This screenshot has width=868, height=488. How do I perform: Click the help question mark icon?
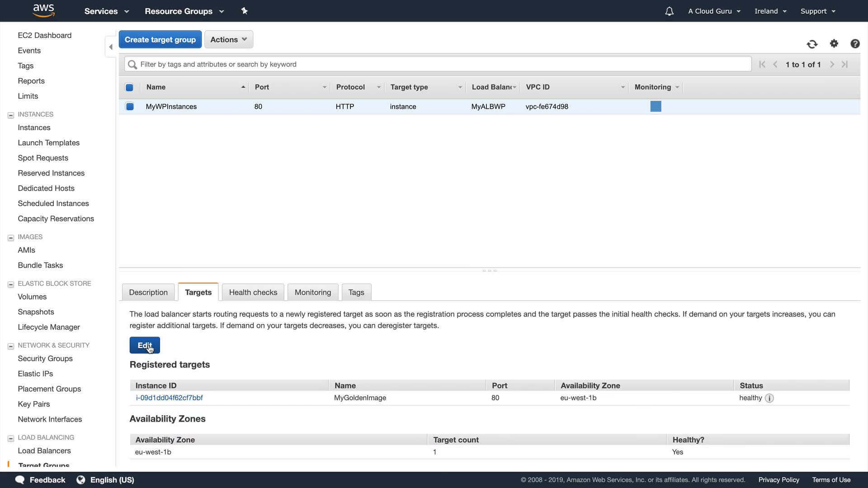tap(855, 44)
